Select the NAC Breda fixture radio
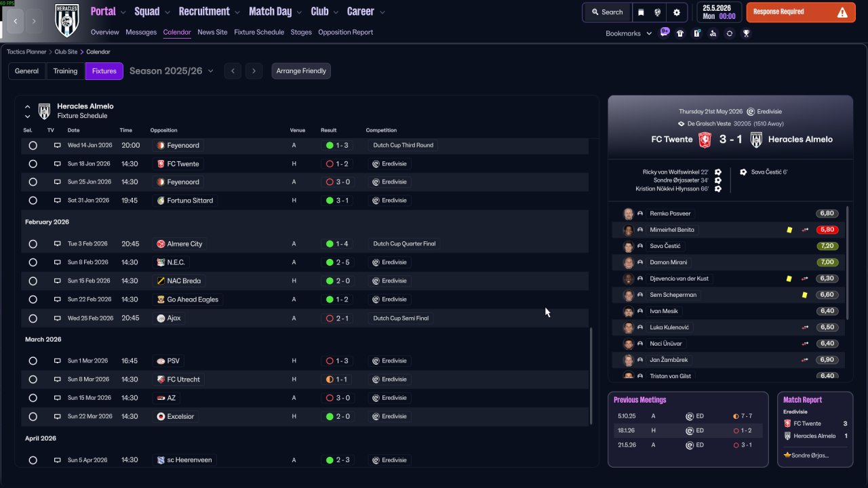Image resolution: width=868 pixels, height=488 pixels. 33,281
